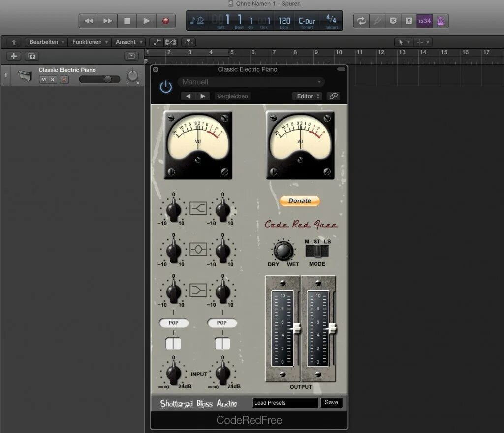Open the Editor view dropdown

click(308, 96)
